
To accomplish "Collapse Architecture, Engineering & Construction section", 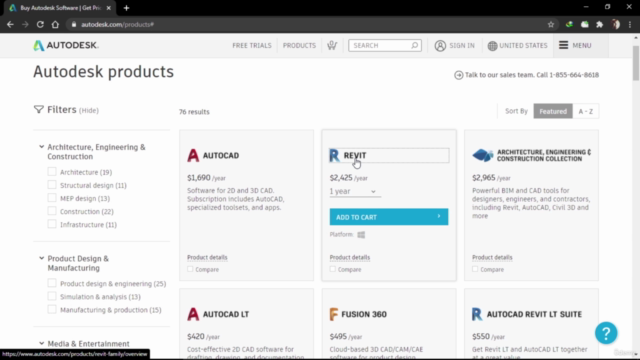I will click(x=42, y=147).
